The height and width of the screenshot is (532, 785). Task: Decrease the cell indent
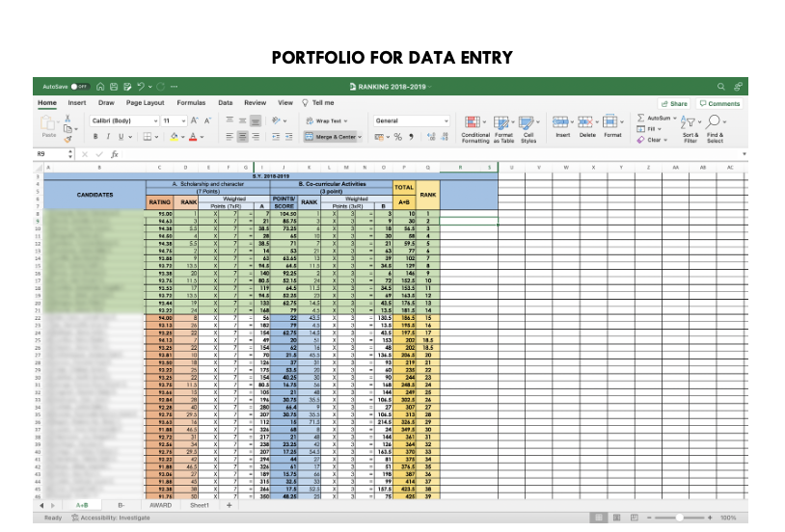point(276,137)
